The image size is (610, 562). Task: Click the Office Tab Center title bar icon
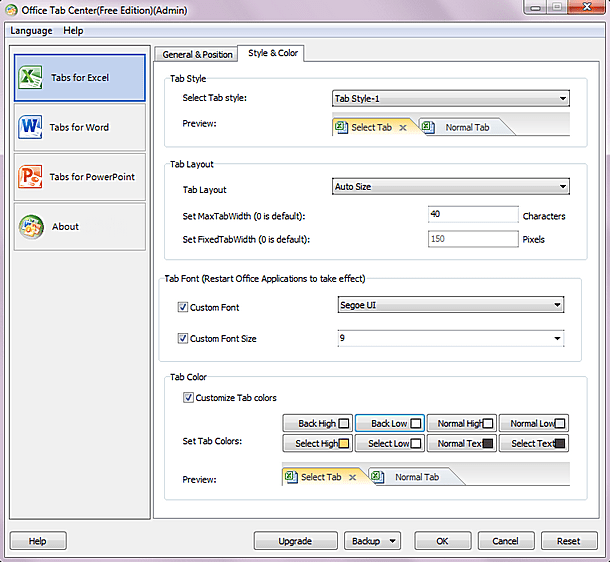click(x=11, y=10)
